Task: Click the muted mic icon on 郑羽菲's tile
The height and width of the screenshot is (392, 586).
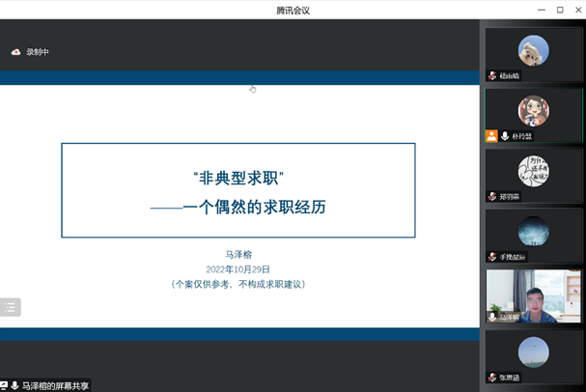Action: click(492, 196)
